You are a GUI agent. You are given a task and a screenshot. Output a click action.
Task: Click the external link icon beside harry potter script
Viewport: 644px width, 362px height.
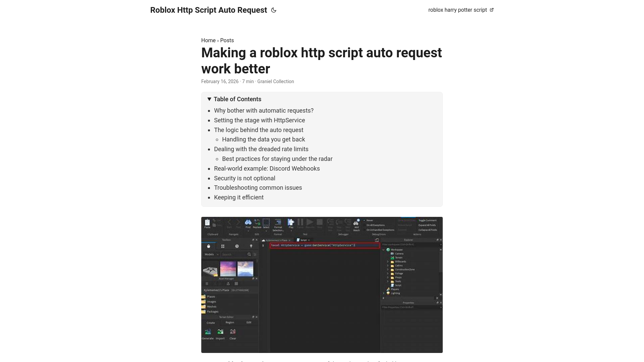click(492, 10)
